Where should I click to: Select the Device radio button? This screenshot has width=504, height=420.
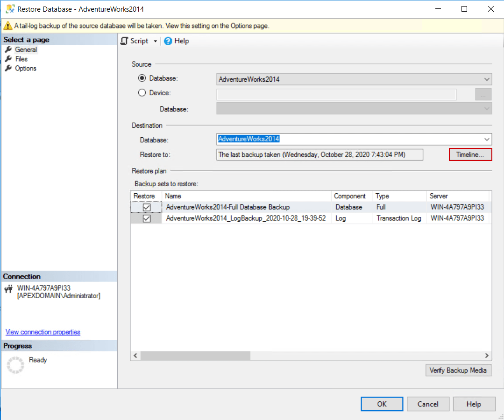pos(141,92)
